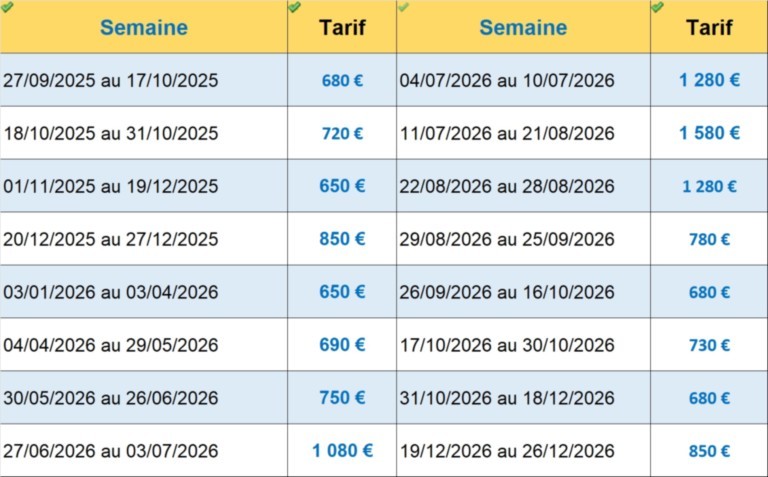This screenshot has height=477, width=768.
Task: Click the 730 € price
Action: point(709,345)
